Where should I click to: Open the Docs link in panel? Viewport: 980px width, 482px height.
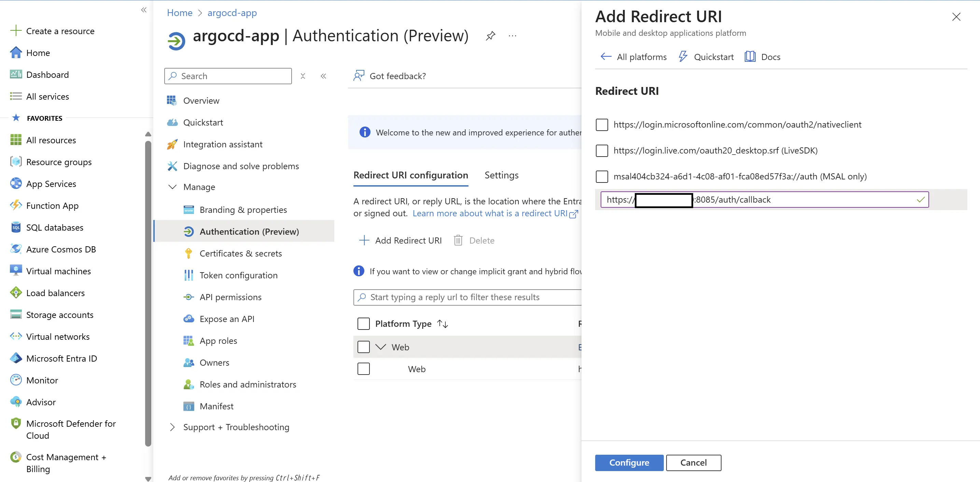click(x=762, y=57)
